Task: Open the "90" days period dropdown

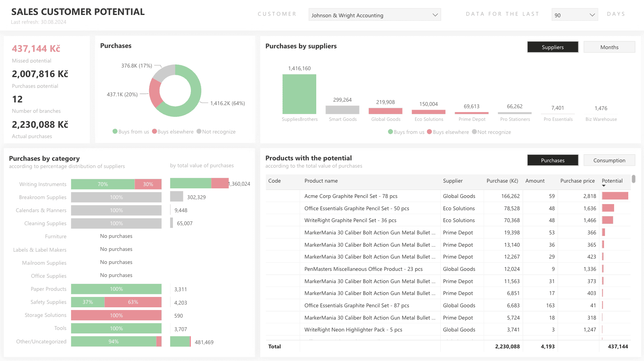Action: [574, 14]
